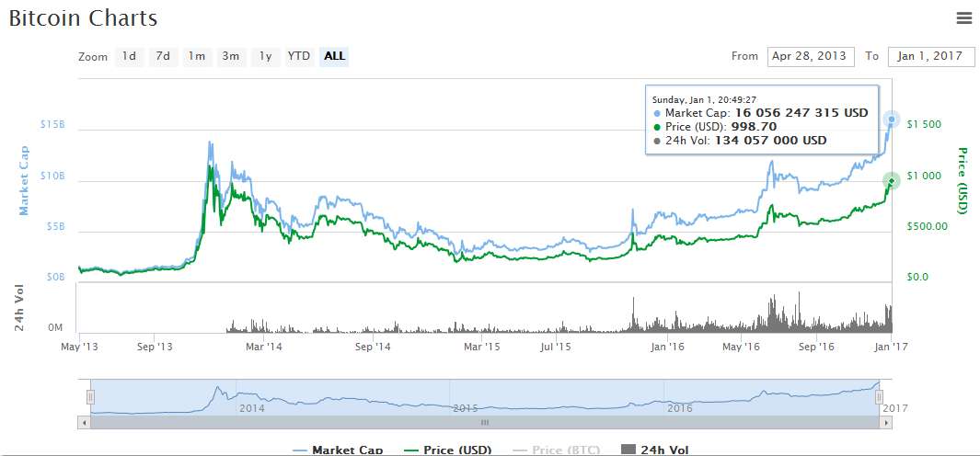This screenshot has height=456, width=980.
Task: Click the $15B axis label
Action: pyautogui.click(x=52, y=125)
